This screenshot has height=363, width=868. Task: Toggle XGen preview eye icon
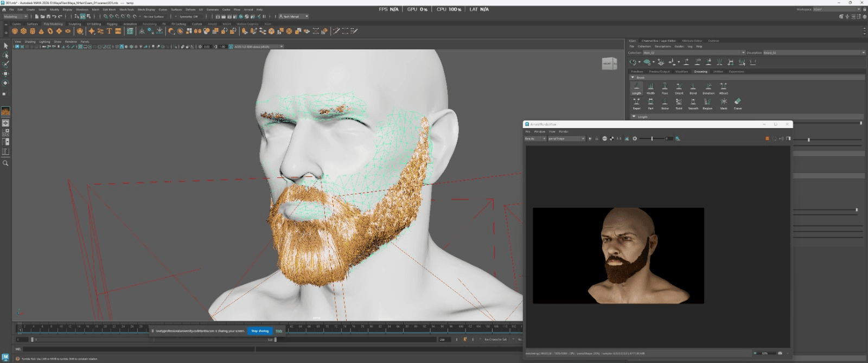pos(633,62)
